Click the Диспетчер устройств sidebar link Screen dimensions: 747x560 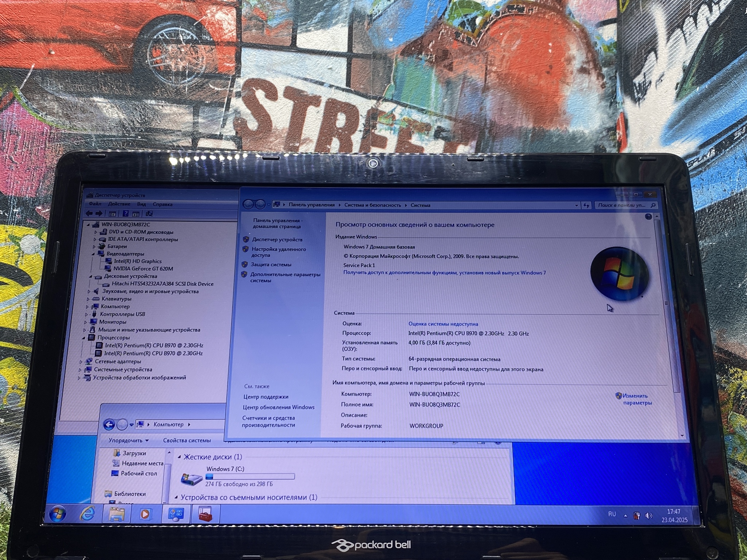pyautogui.click(x=277, y=240)
